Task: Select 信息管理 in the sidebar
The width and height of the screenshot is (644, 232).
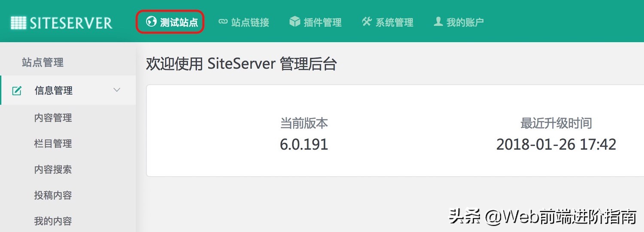Action: coord(68,90)
